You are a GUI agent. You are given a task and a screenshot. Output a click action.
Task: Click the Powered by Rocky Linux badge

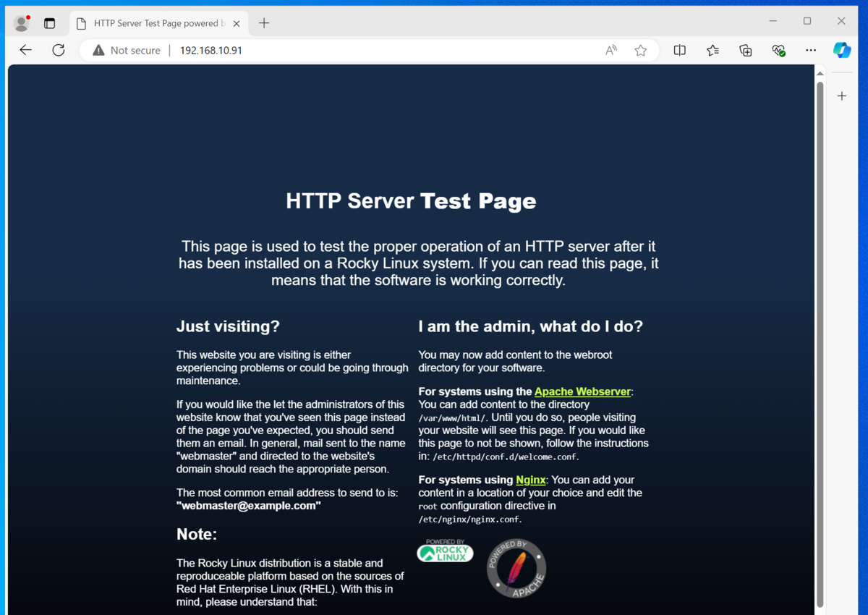point(445,551)
